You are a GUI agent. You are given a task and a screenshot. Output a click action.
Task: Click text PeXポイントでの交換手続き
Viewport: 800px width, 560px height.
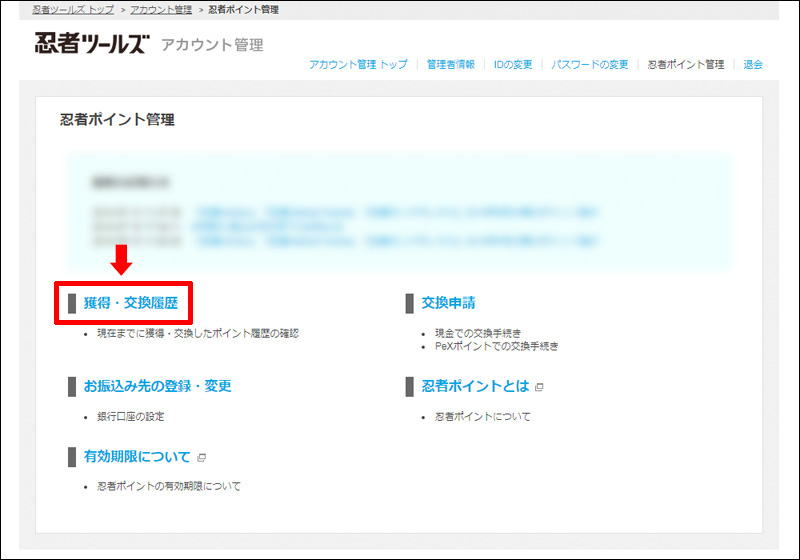pyautogui.click(x=496, y=346)
